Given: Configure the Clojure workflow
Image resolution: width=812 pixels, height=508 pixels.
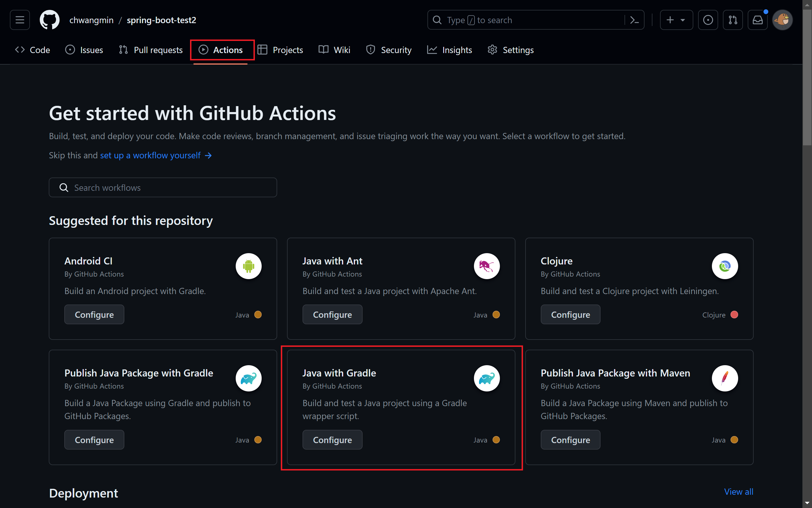Looking at the screenshot, I should 570,314.
